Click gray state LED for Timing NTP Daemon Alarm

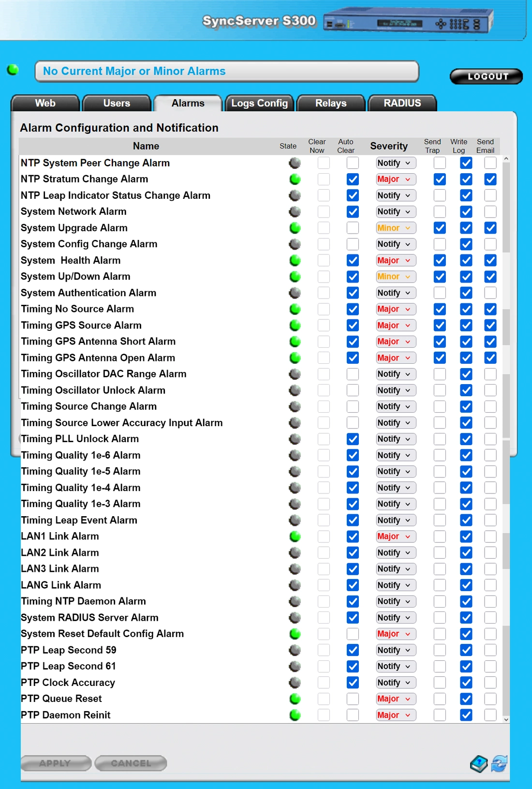295,601
